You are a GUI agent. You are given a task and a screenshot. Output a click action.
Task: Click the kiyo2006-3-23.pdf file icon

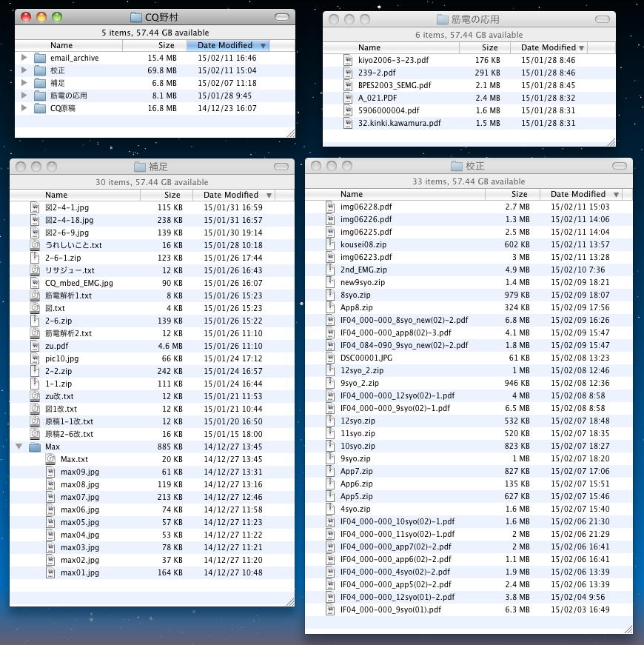point(348,60)
